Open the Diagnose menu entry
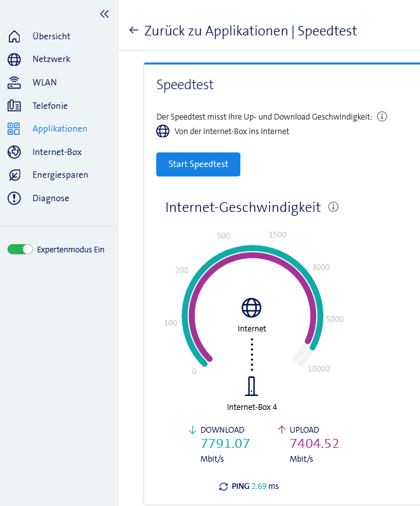This screenshot has width=420, height=506. click(51, 199)
